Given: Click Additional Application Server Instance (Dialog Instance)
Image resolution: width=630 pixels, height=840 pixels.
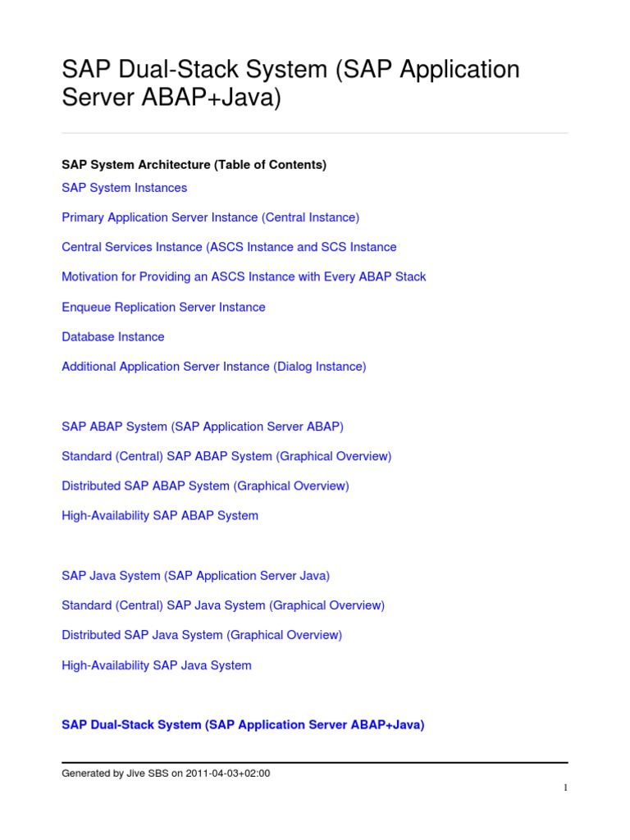Looking at the screenshot, I should point(213,367).
